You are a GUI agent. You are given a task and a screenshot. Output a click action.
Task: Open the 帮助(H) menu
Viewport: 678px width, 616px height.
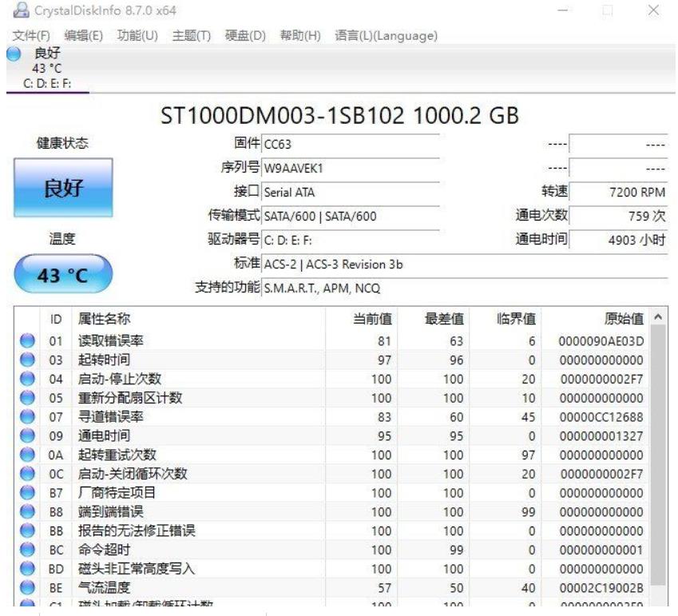click(300, 35)
